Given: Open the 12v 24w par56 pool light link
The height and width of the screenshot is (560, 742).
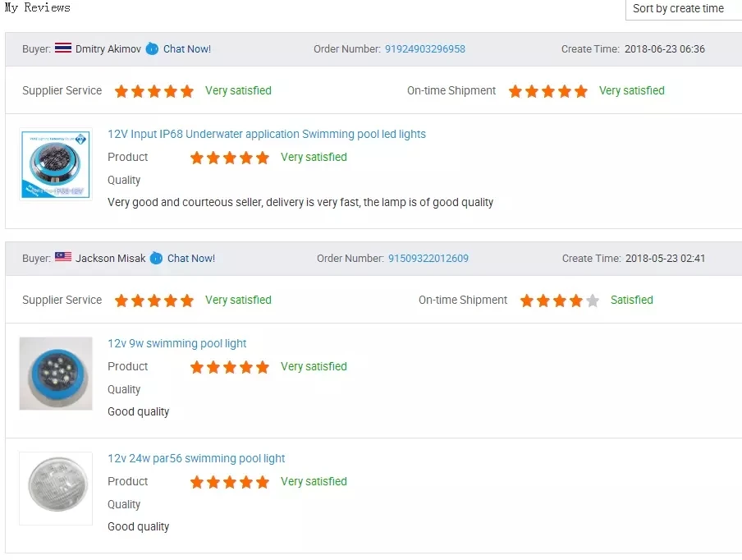Looking at the screenshot, I should (x=197, y=459).
